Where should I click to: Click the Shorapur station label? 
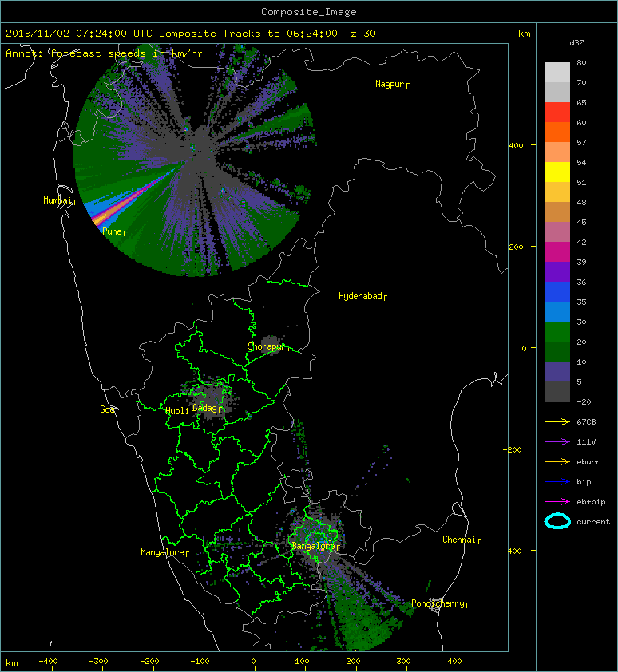click(269, 346)
